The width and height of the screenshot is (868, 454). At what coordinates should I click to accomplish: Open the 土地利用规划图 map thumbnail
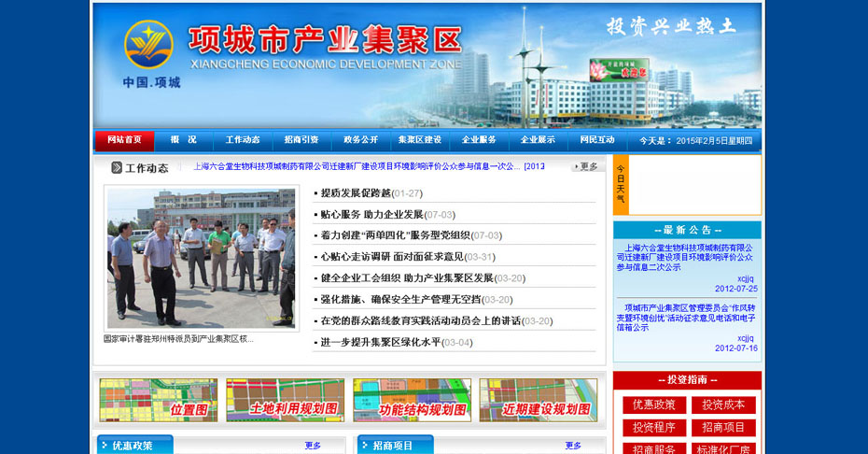pos(285,400)
